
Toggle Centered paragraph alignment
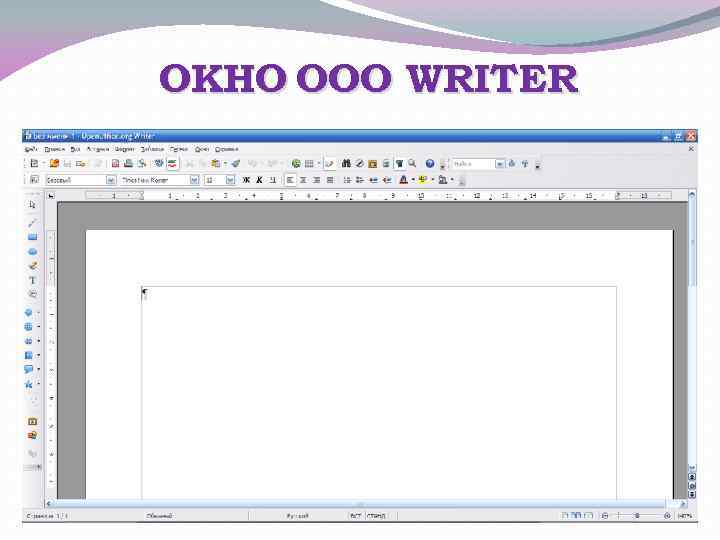[x=303, y=180]
